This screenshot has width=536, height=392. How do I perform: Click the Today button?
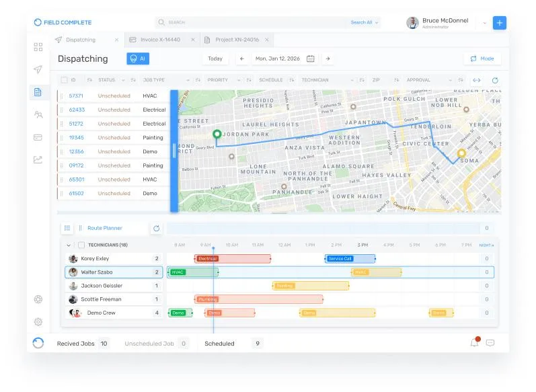click(215, 58)
